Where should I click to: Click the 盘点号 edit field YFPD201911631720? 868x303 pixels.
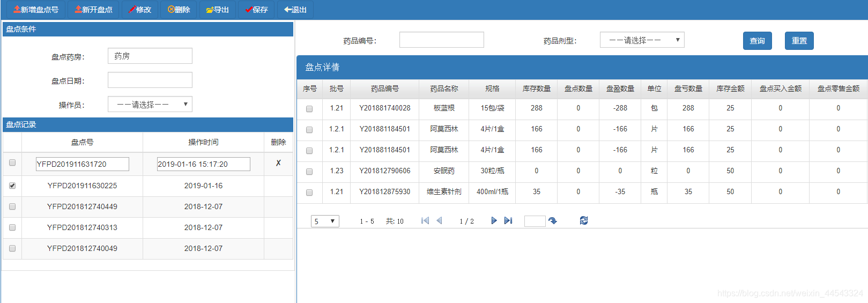(x=83, y=164)
